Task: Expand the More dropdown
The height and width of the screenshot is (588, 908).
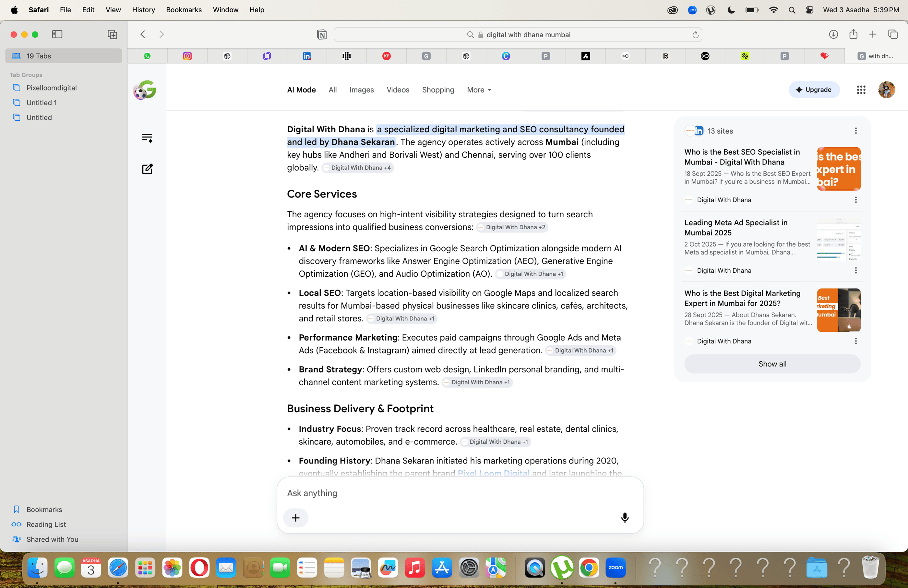Action: pos(479,90)
